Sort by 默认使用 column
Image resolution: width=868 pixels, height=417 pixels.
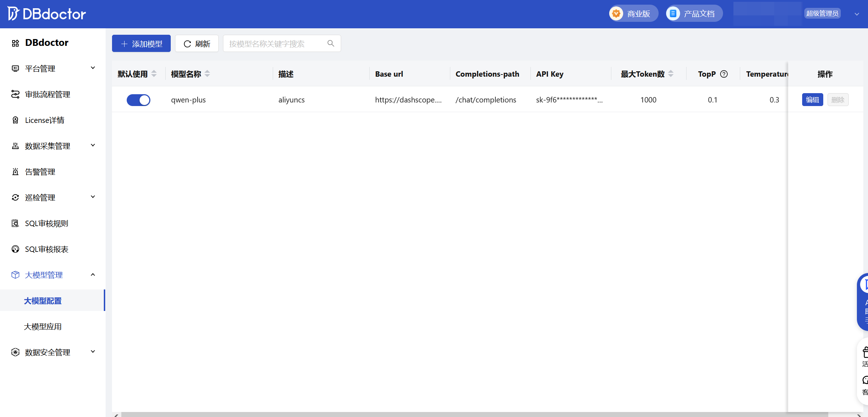[x=154, y=74]
